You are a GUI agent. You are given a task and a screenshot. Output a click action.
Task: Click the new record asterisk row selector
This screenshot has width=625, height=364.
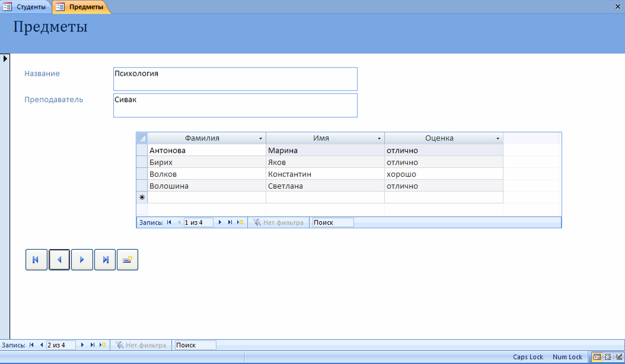142,197
